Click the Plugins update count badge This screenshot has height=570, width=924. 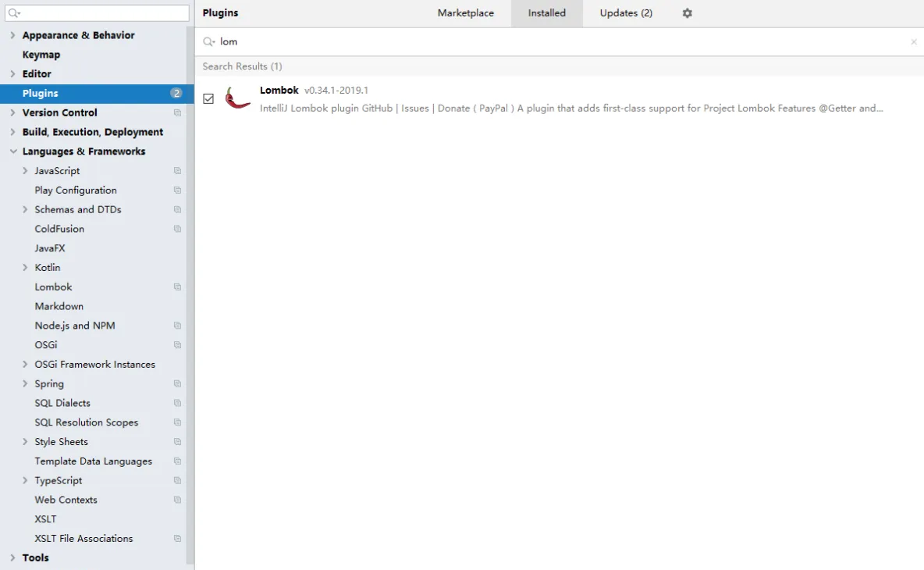(x=176, y=93)
